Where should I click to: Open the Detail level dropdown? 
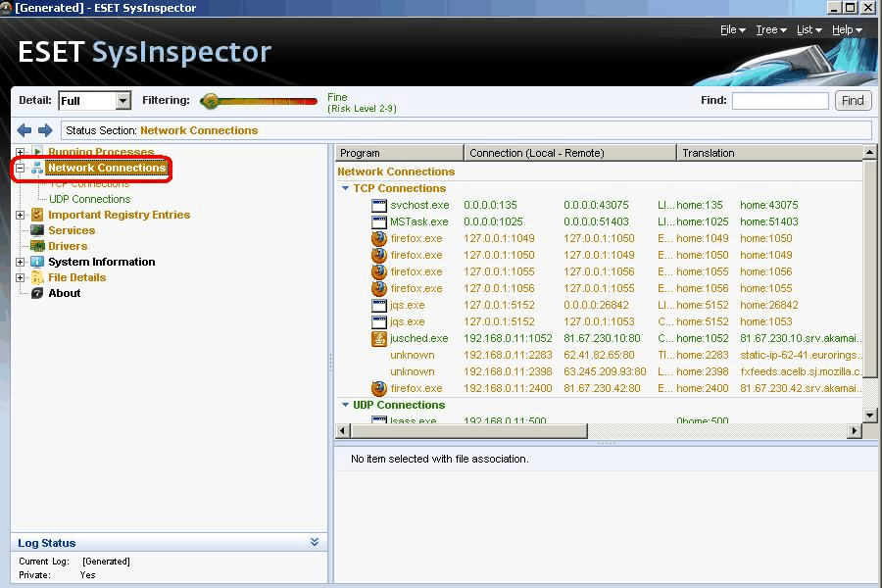pos(122,101)
